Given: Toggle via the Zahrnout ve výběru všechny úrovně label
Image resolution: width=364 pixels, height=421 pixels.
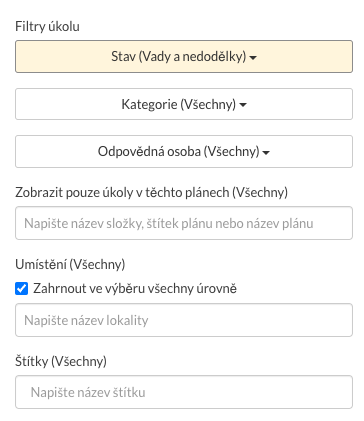Looking at the screenshot, I should 135,288.
